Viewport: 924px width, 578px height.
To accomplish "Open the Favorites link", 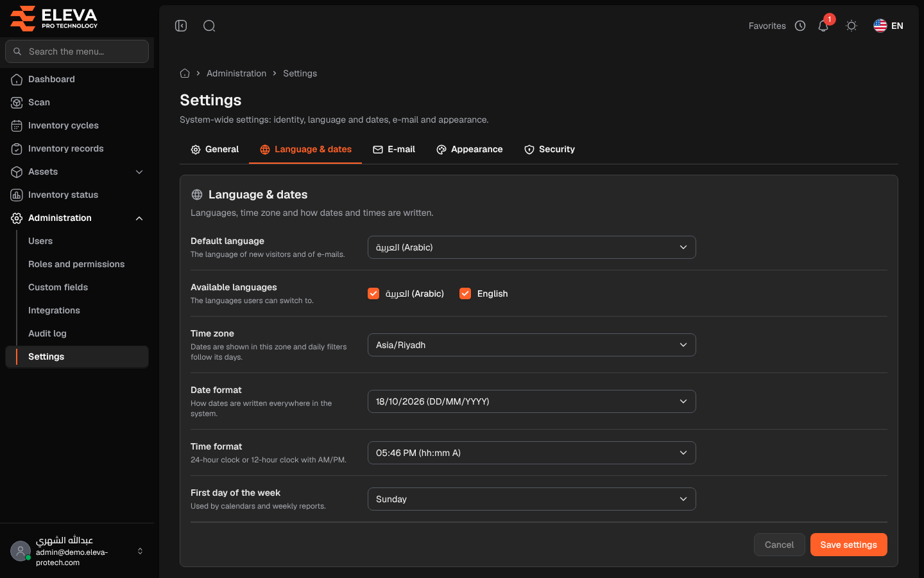I will pyautogui.click(x=767, y=26).
